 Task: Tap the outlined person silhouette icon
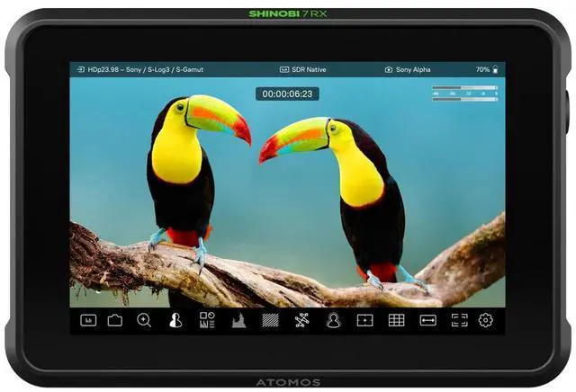(x=334, y=320)
